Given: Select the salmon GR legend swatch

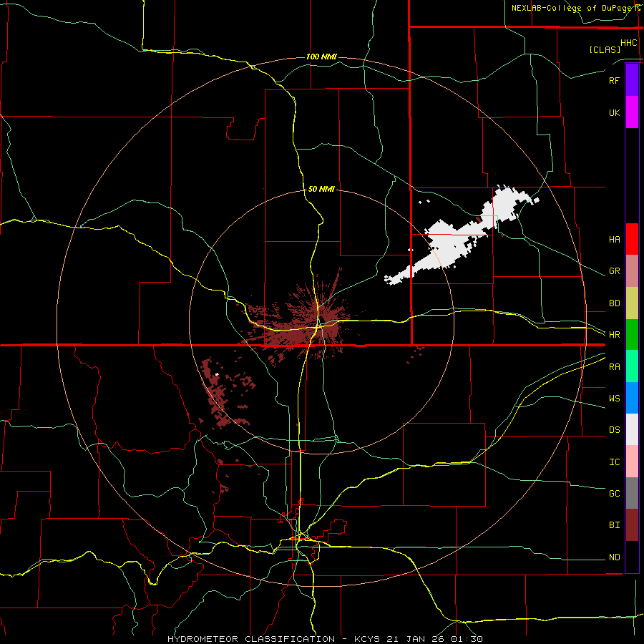Looking at the screenshot, I should coord(632,271).
